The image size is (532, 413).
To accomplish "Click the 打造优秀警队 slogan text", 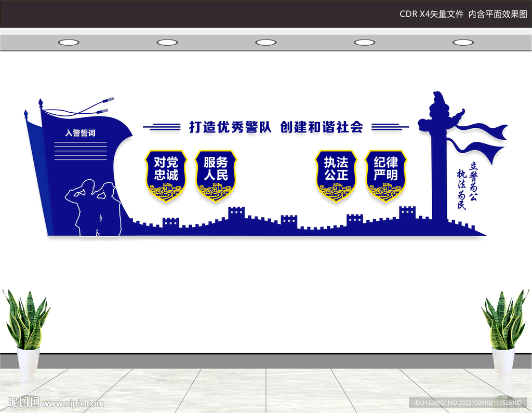I will coord(230,127).
